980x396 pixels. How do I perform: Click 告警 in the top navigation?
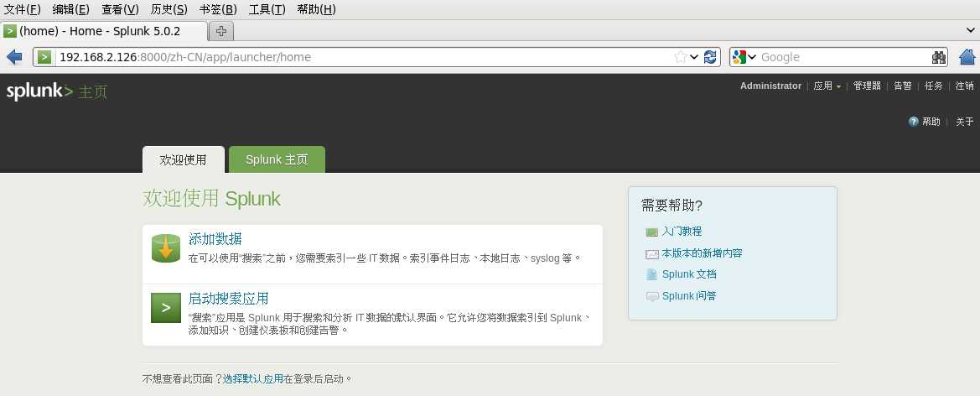tap(903, 86)
